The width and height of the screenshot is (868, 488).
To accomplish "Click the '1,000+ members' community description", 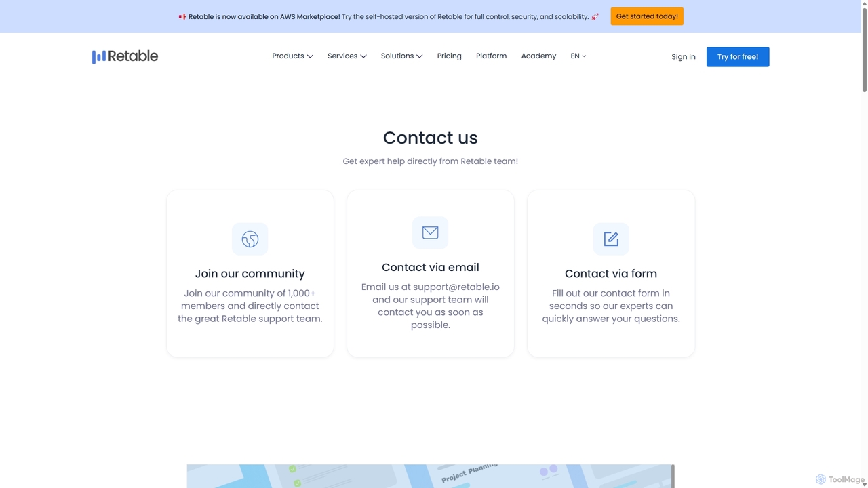I will pyautogui.click(x=250, y=306).
